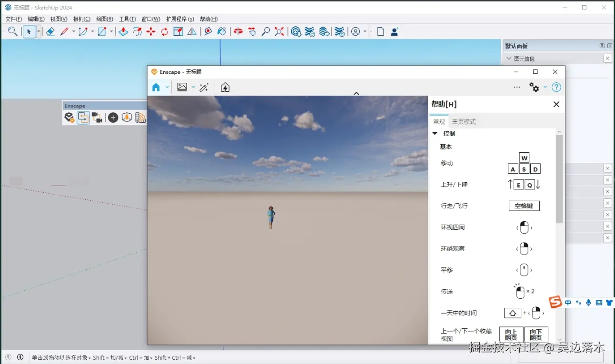Click the Send to LayOut icon

coord(324,31)
